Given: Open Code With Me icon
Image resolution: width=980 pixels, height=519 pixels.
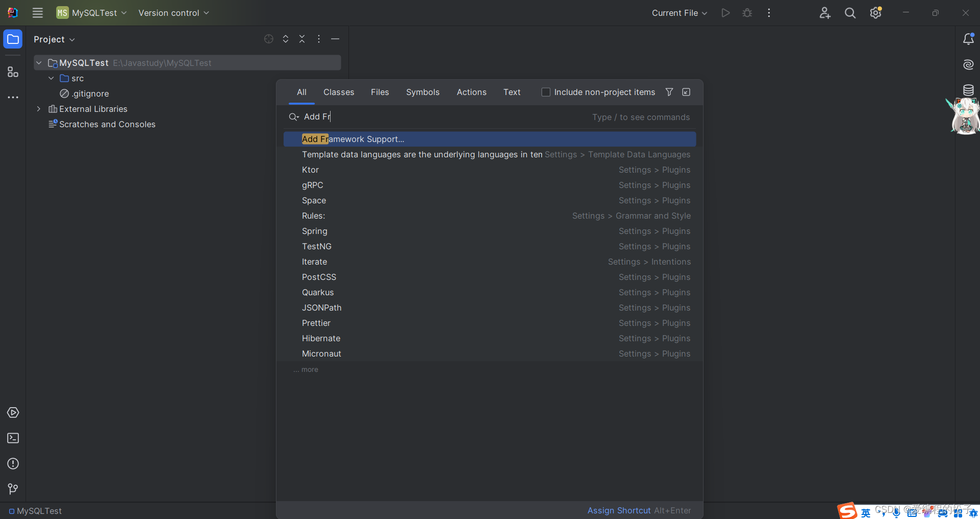Looking at the screenshot, I should [825, 13].
